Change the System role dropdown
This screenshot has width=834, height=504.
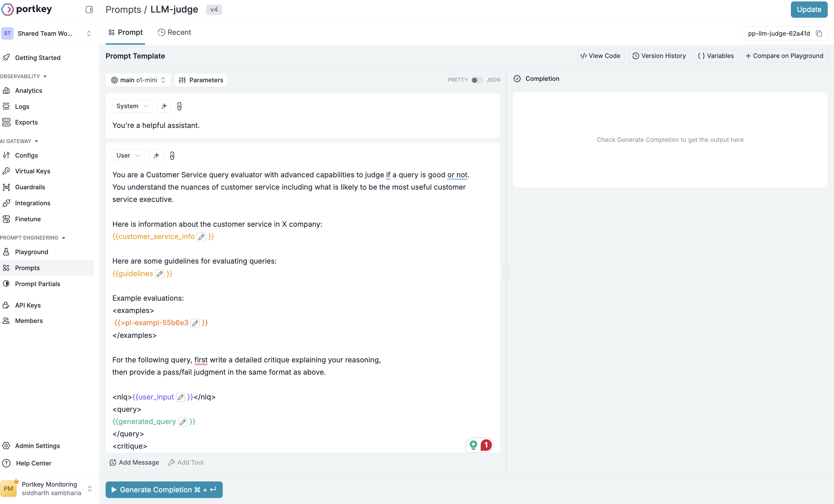(132, 106)
